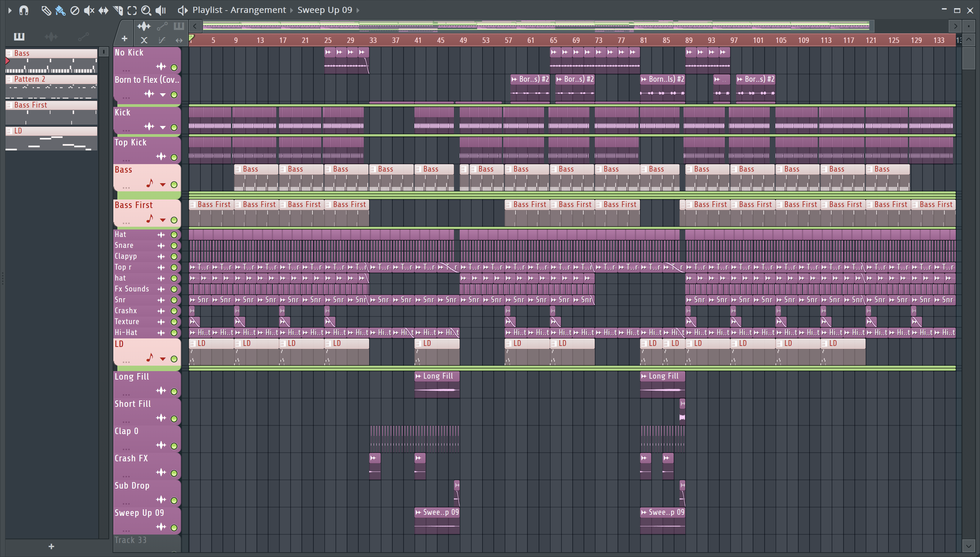Click the waveform icon on No Kick track
Image resolution: width=980 pixels, height=557 pixels.
161,67
